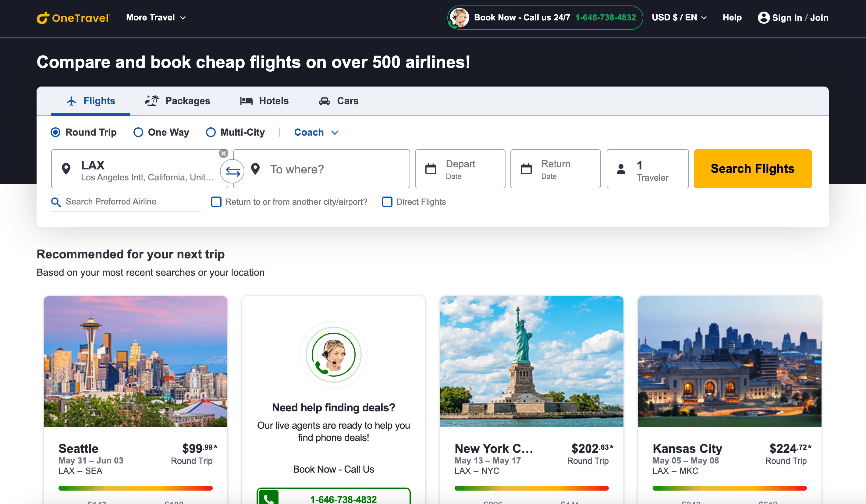The image size is (866, 504).
Task: Click the OneTravel logo
Action: pos(73,18)
